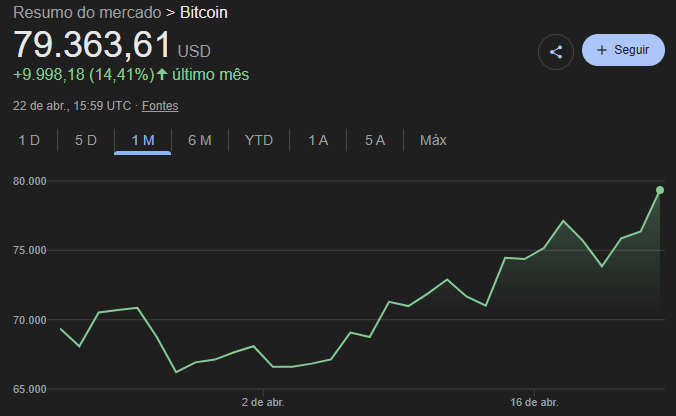Click the +9.998,18 (14,41%) change text
The height and width of the screenshot is (416, 676).
coord(84,75)
